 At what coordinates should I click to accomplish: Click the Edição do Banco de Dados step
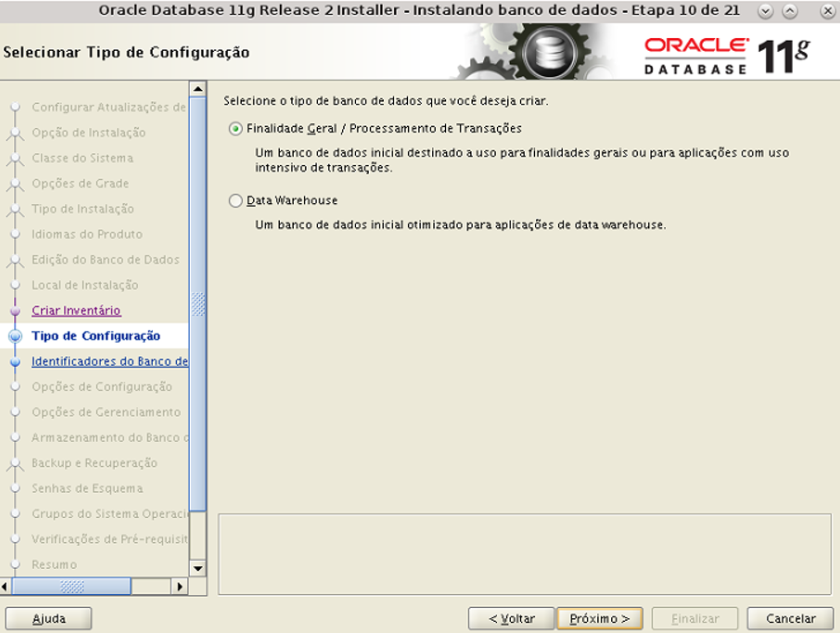coord(106,260)
